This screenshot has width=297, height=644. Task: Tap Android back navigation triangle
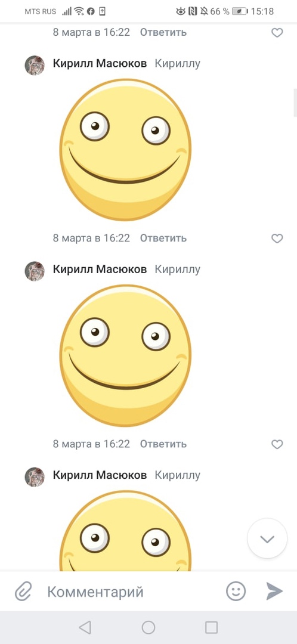click(x=85, y=627)
